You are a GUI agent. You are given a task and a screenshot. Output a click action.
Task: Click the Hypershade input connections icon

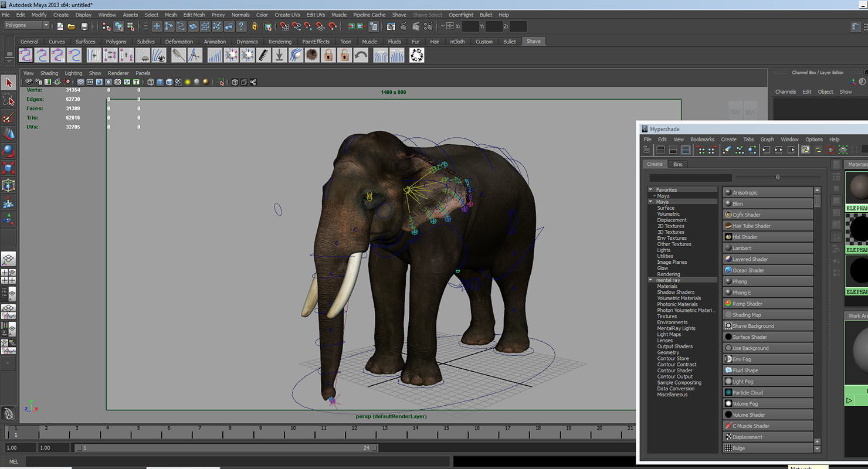pyautogui.click(x=766, y=150)
